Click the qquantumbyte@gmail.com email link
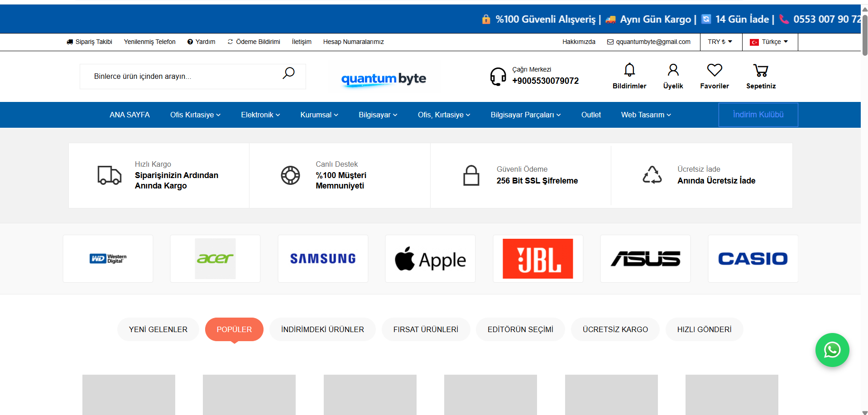The width and height of the screenshot is (868, 415). [x=653, y=42]
